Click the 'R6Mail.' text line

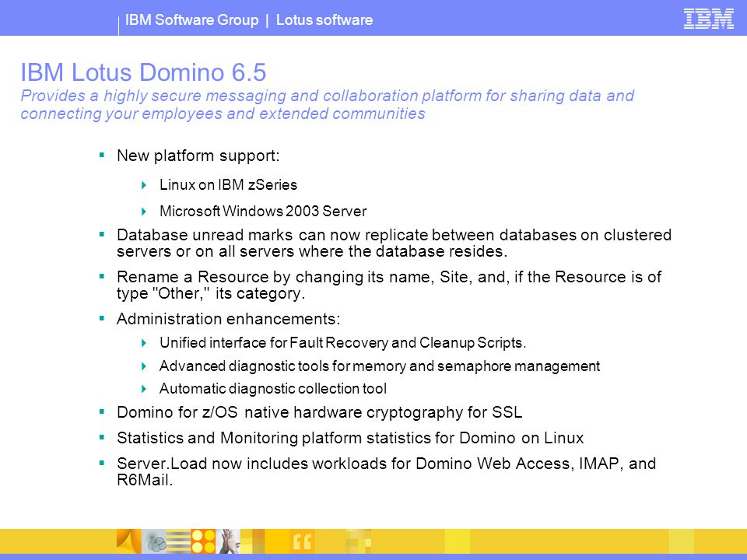click(x=145, y=480)
